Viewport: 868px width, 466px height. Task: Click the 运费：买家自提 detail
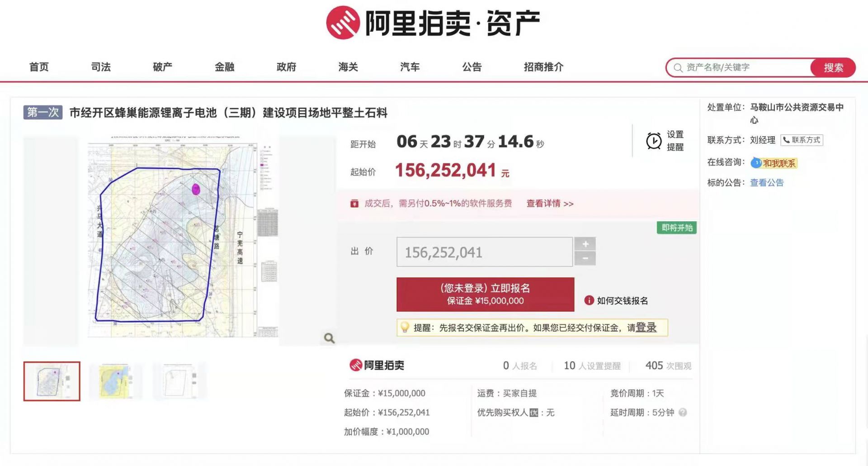507,393
